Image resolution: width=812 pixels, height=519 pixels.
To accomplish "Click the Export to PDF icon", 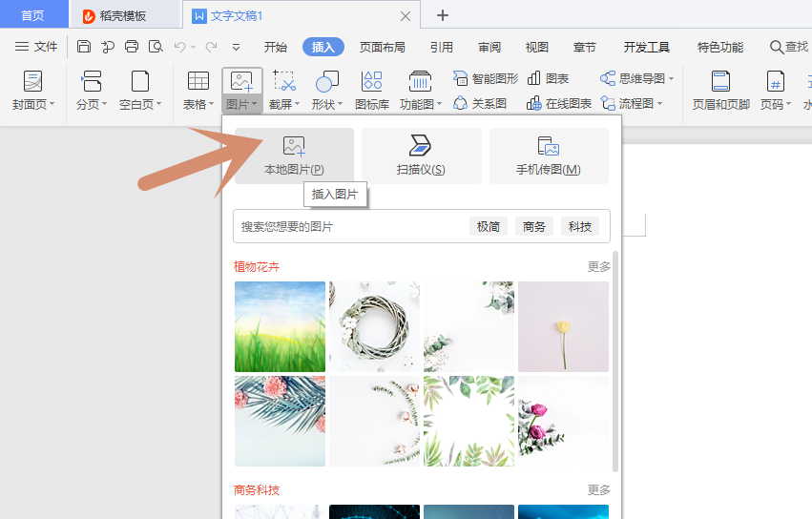I will click(x=108, y=47).
